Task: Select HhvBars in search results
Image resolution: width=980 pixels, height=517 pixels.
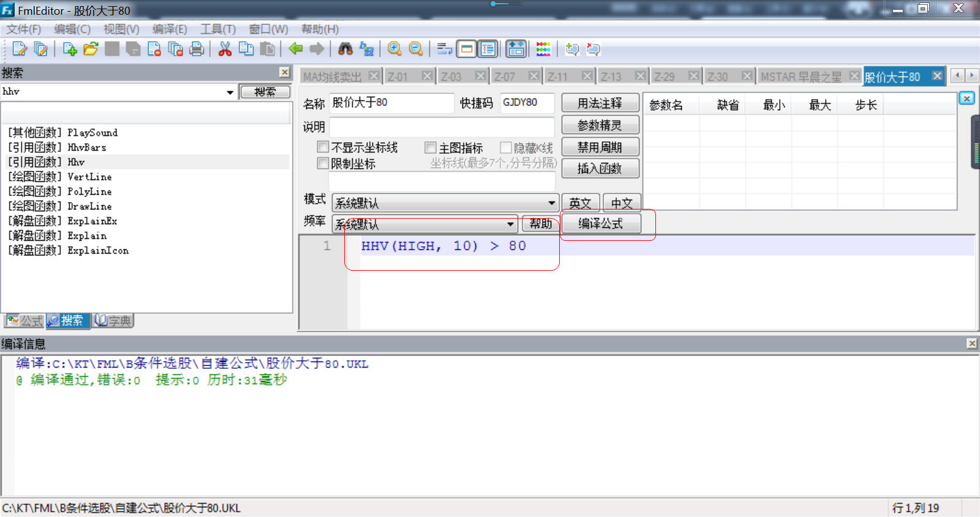Action: point(147,147)
